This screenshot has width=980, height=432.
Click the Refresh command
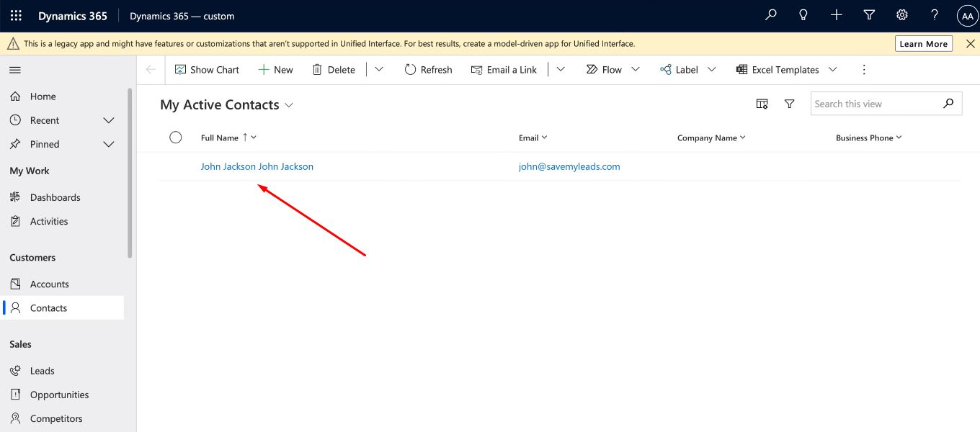tap(429, 70)
